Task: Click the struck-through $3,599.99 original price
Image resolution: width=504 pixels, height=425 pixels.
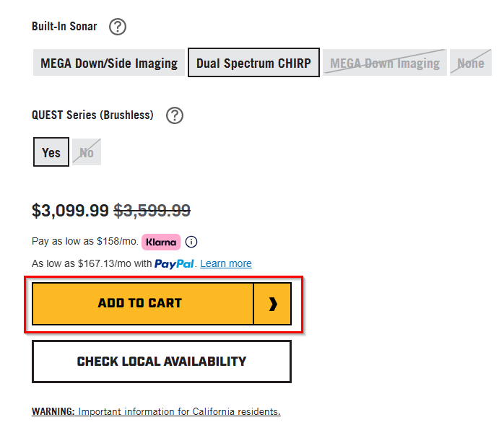Action: pos(152,211)
